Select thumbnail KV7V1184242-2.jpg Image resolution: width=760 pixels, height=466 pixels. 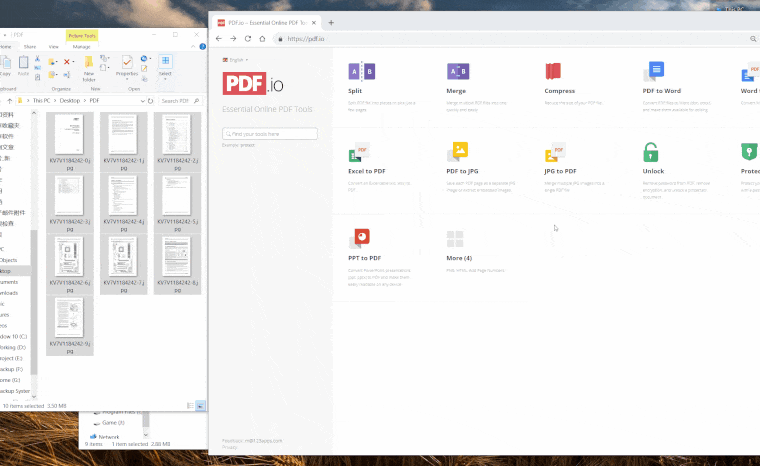pyautogui.click(x=177, y=142)
